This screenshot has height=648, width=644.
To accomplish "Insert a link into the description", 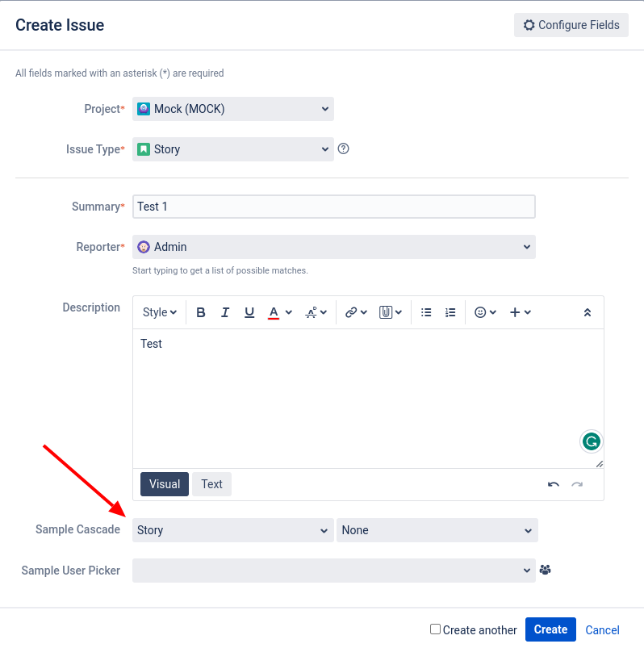I will tap(351, 312).
